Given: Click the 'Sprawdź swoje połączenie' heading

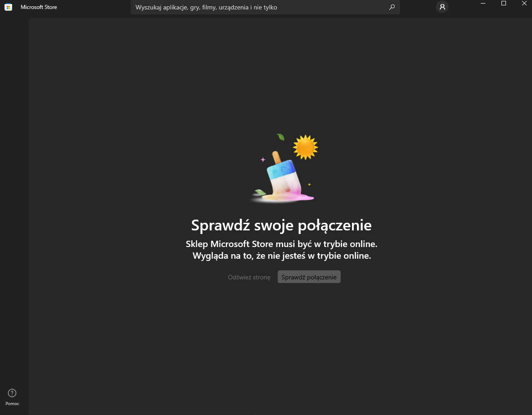Looking at the screenshot, I should click(x=281, y=225).
